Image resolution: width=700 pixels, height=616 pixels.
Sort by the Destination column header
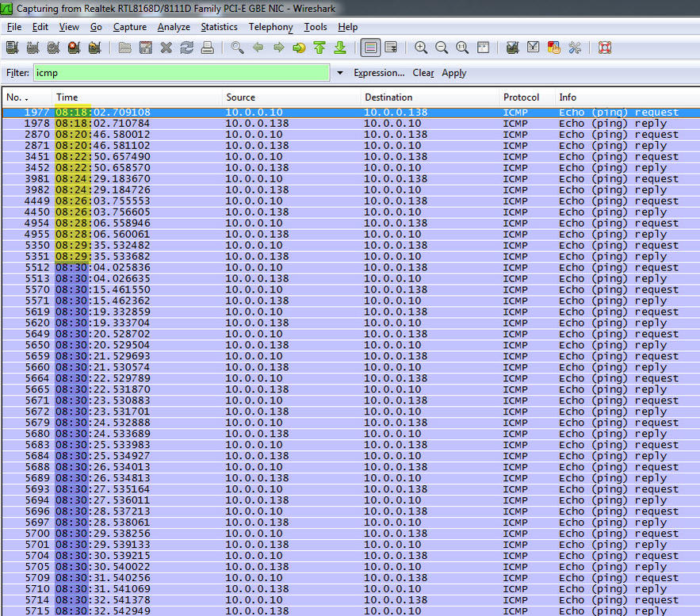(x=430, y=98)
